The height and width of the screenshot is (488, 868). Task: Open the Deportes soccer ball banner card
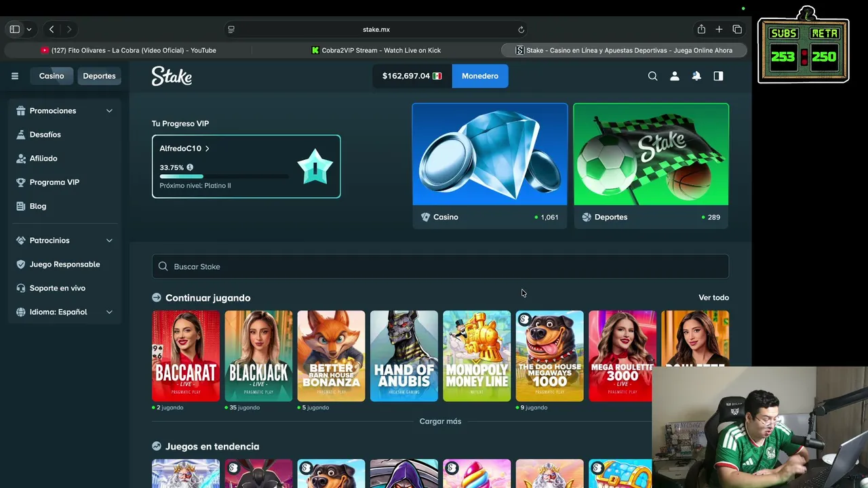coord(651,166)
